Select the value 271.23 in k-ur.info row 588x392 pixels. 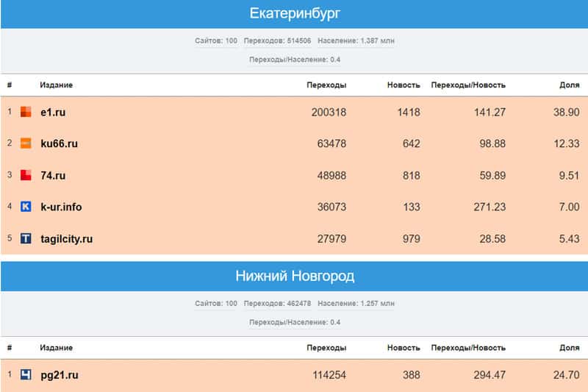490,207
